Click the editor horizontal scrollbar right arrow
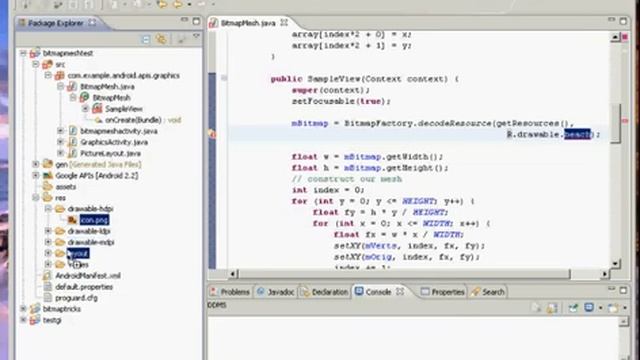The height and width of the screenshot is (360, 640). point(605,274)
